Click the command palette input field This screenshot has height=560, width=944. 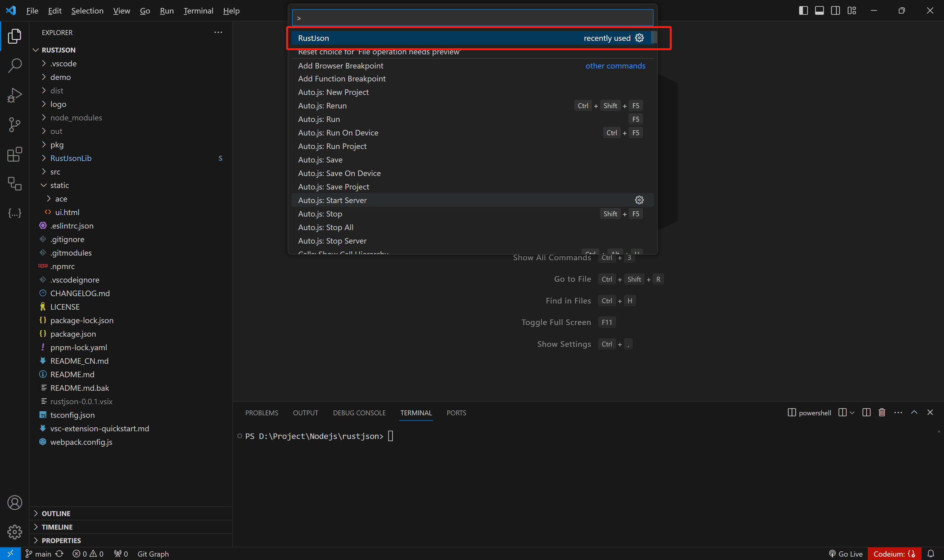472,18
